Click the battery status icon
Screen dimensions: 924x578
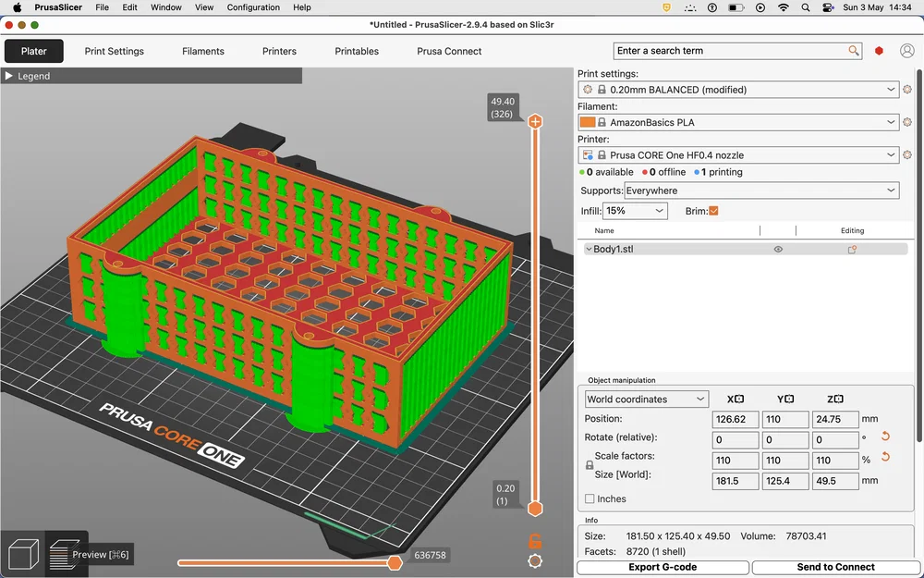pyautogui.click(x=736, y=7)
